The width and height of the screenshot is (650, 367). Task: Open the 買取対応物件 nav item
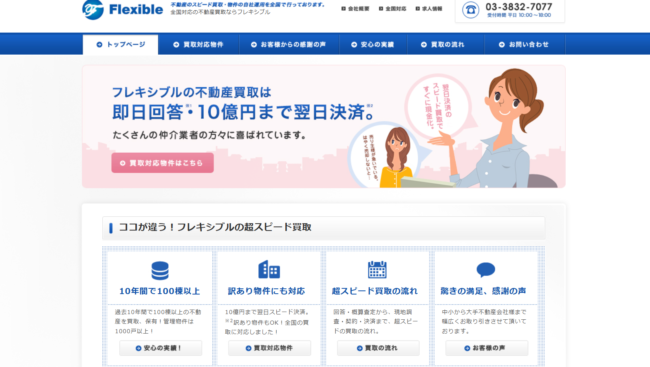pyautogui.click(x=198, y=45)
